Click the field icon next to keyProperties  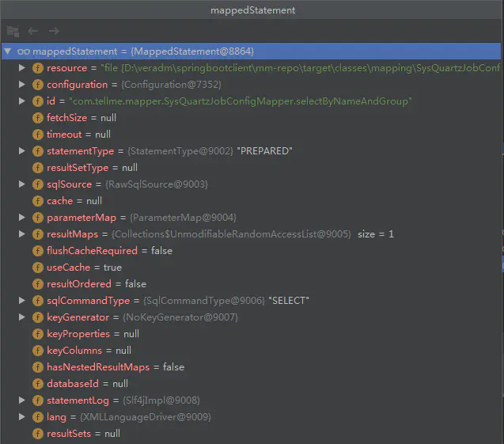pos(38,334)
